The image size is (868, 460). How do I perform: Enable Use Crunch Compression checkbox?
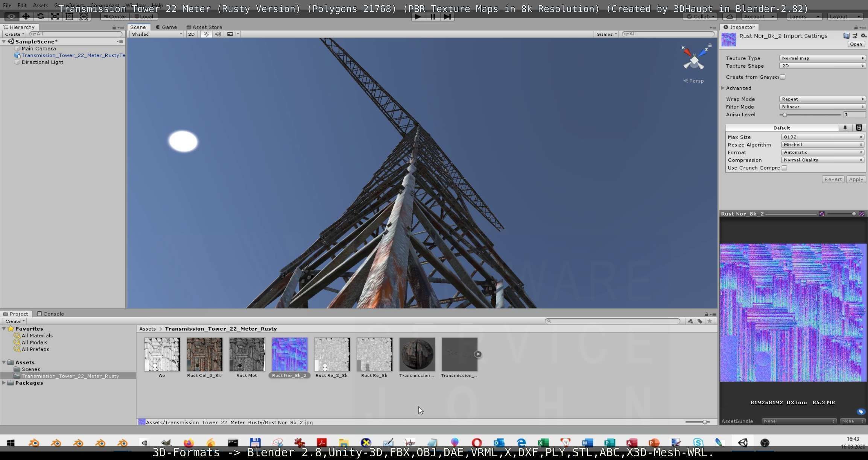pyautogui.click(x=784, y=168)
